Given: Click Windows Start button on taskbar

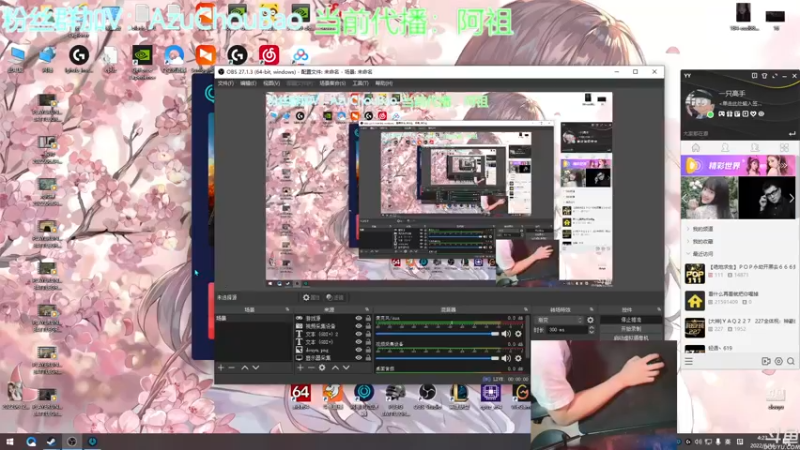Looking at the screenshot, I should pyautogui.click(x=10, y=441).
